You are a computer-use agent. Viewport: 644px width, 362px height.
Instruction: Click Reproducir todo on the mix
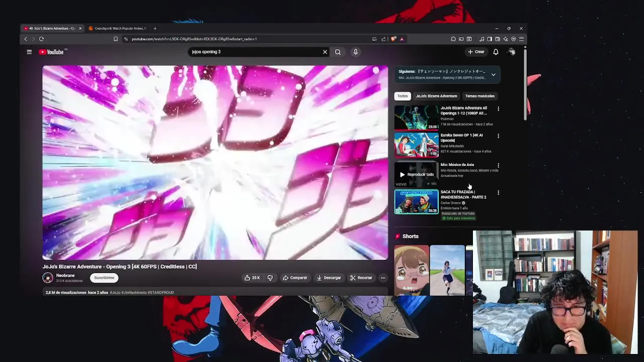[x=417, y=174]
